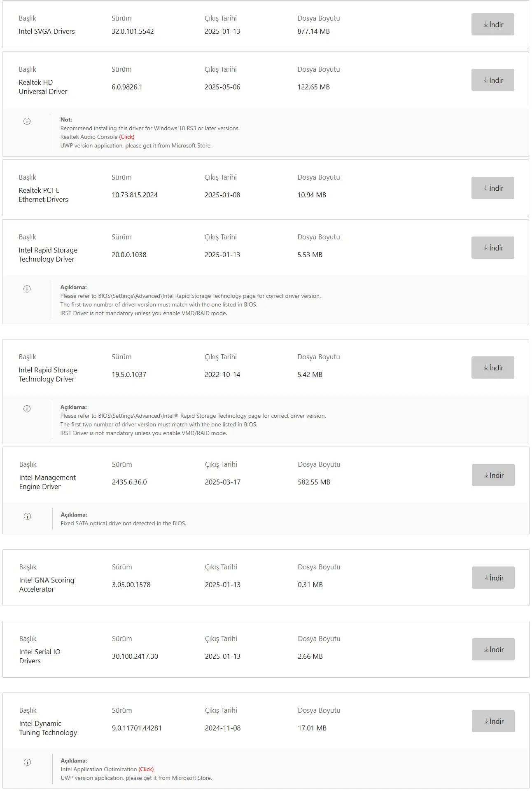
Task: Select file size 122.65 MB
Action: click(314, 87)
